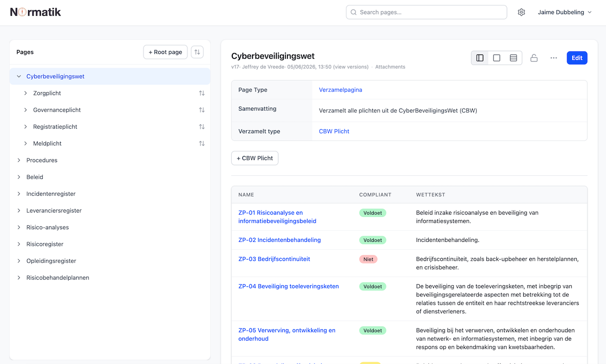Select the Governanceplicht page in the tree
The height and width of the screenshot is (364, 606).
pos(57,110)
